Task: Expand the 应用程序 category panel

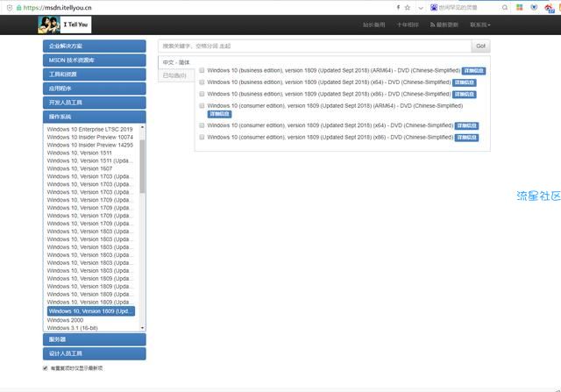Action: pos(95,89)
